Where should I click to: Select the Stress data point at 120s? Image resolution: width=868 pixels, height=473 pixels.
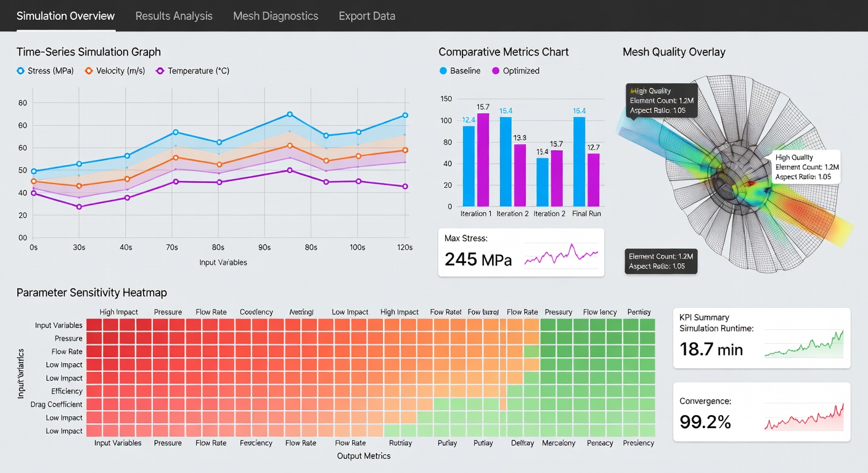click(x=405, y=115)
